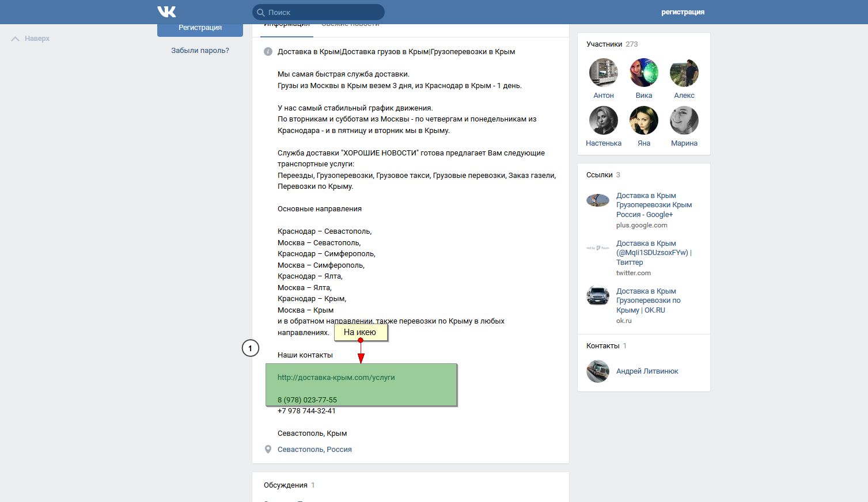Click the Севастополь, Россия location link
Screen dimensions: 868x502
(x=314, y=450)
